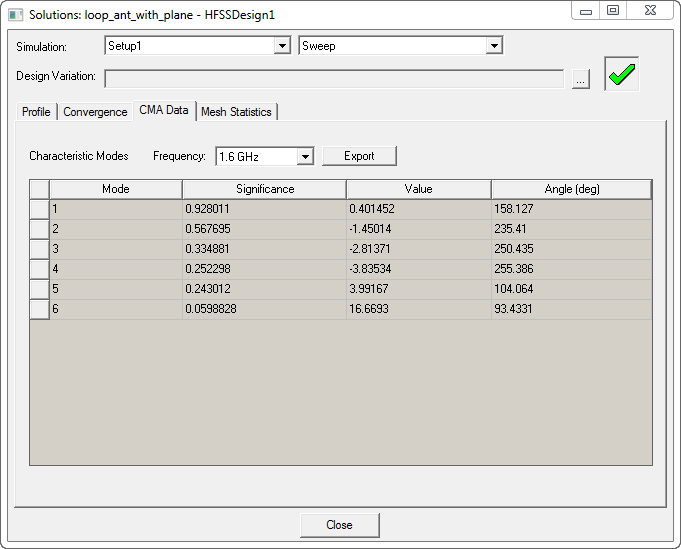
Task: Select row header for mode 1
Action: [39, 209]
